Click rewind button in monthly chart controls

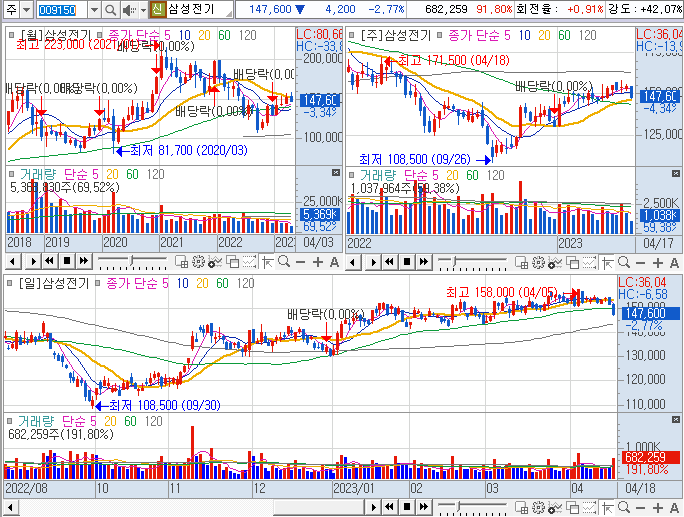pyautogui.click(x=49, y=261)
